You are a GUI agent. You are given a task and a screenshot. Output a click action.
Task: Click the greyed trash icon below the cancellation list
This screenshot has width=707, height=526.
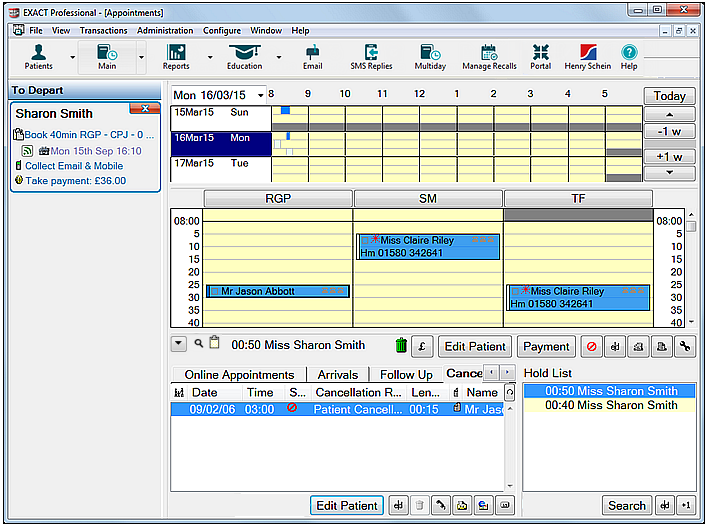419,505
